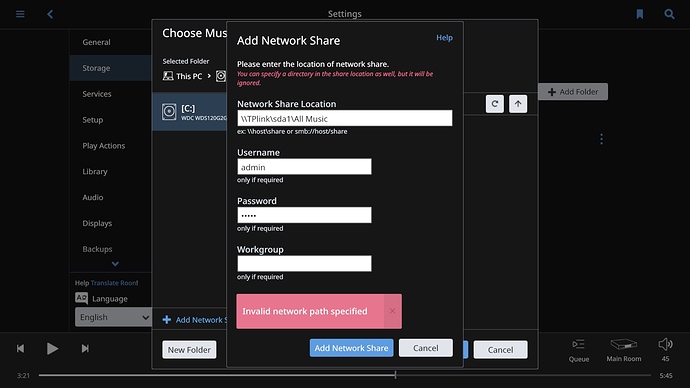Seek on the track progress bar
The width and height of the screenshot is (690, 388).
point(345,375)
